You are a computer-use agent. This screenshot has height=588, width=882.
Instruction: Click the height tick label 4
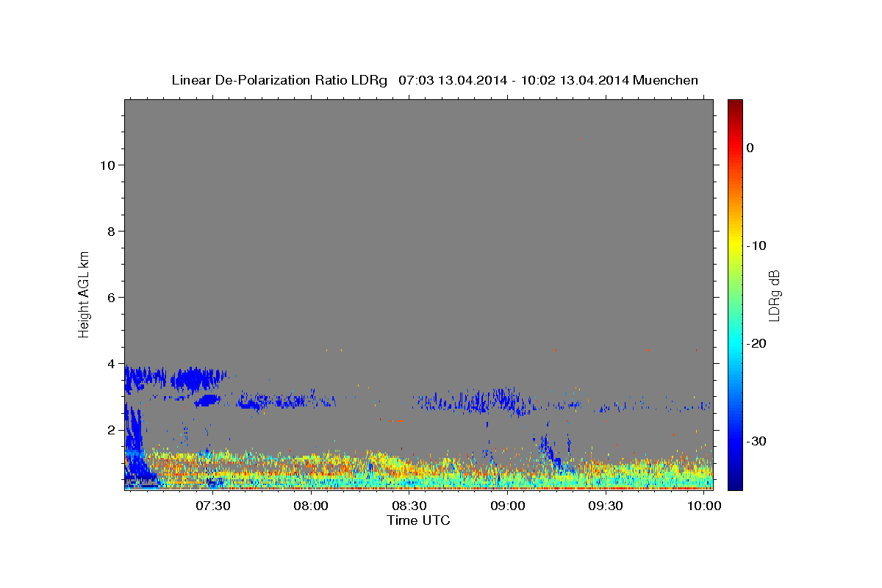point(111,363)
